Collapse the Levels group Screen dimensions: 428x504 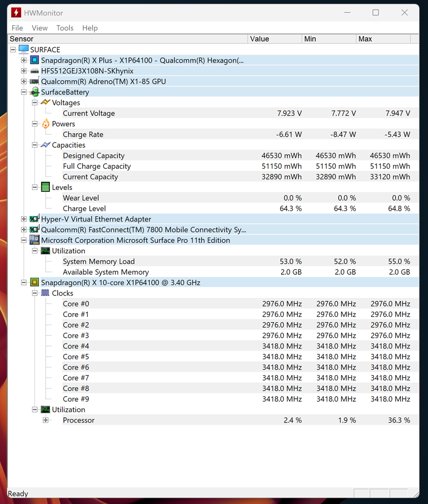[x=35, y=188]
